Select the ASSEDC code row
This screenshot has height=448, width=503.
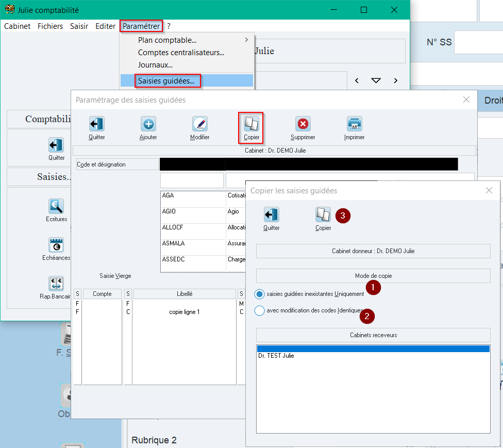tap(193, 263)
